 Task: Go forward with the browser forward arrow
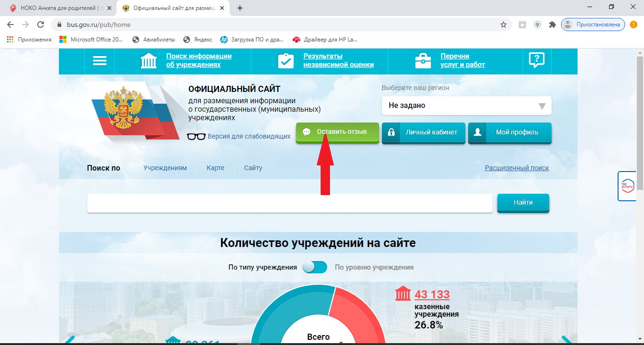25,25
